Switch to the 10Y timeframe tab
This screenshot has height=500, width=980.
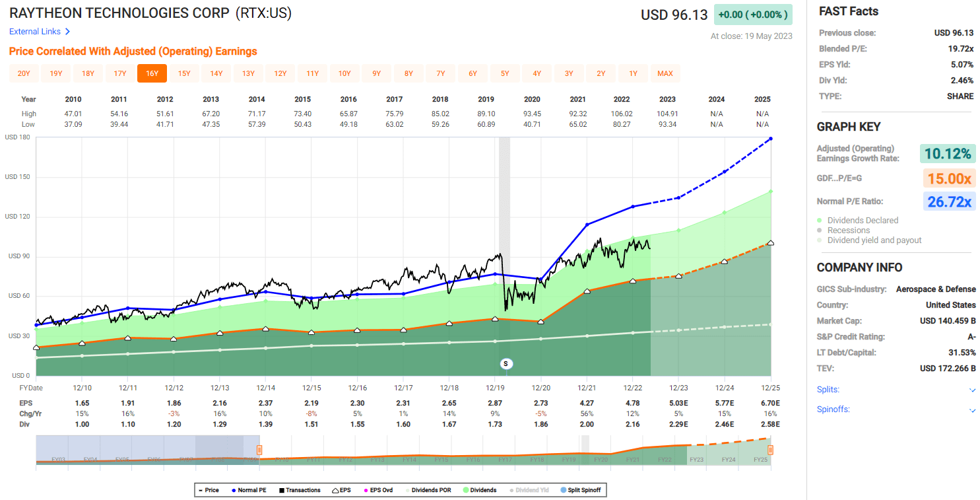[344, 73]
